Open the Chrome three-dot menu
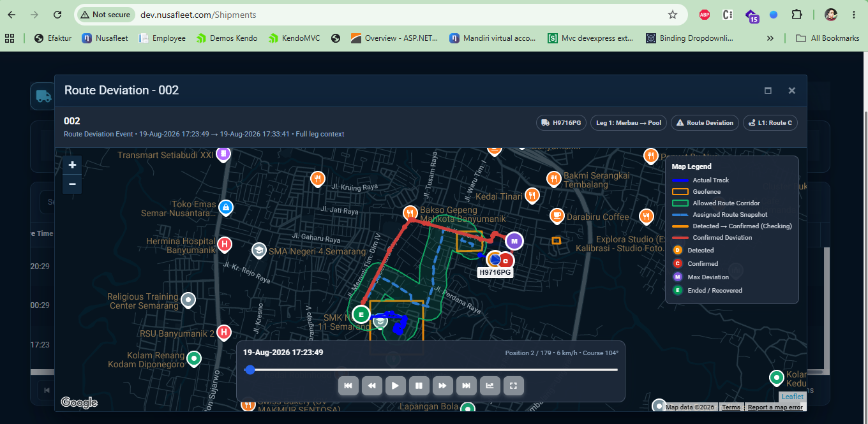 click(x=854, y=14)
